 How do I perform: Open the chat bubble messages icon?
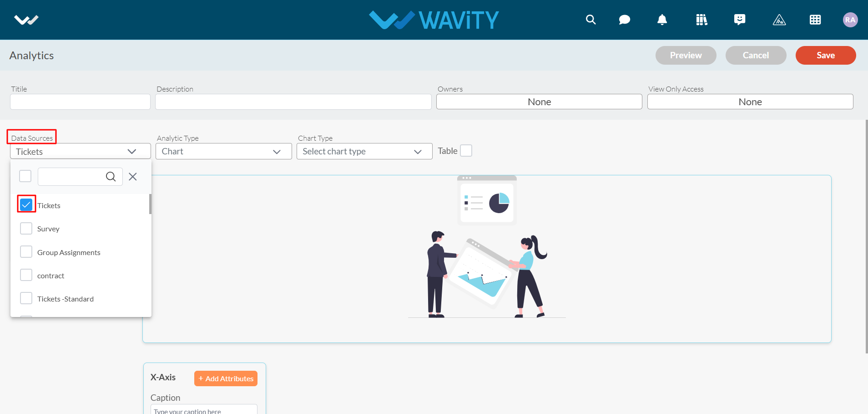(x=625, y=20)
